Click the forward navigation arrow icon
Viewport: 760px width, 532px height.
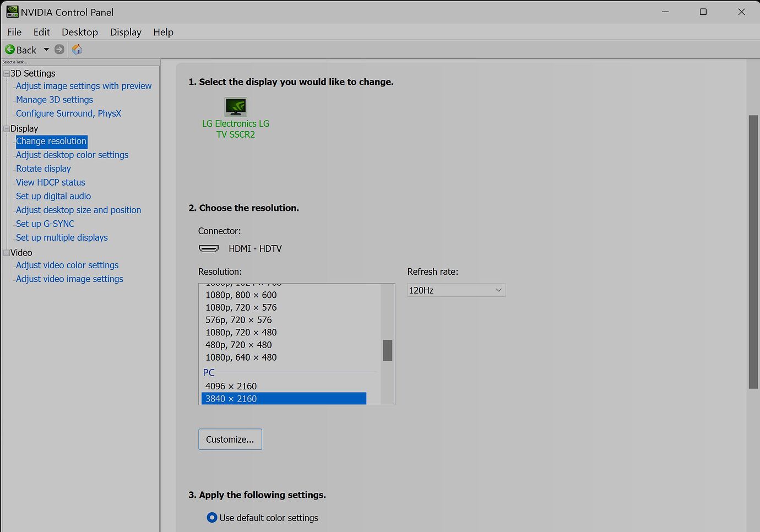point(59,49)
